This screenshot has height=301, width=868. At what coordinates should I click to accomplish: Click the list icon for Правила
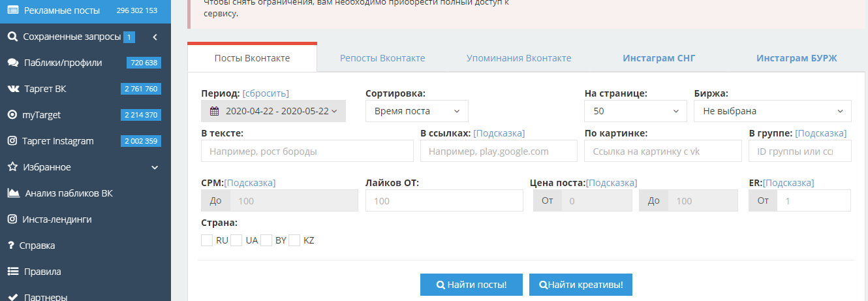pyautogui.click(x=12, y=272)
